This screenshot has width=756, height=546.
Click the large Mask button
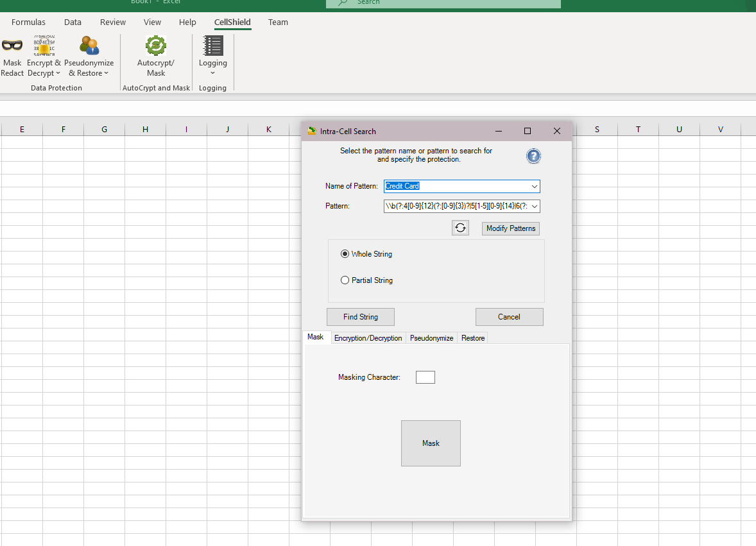click(431, 443)
